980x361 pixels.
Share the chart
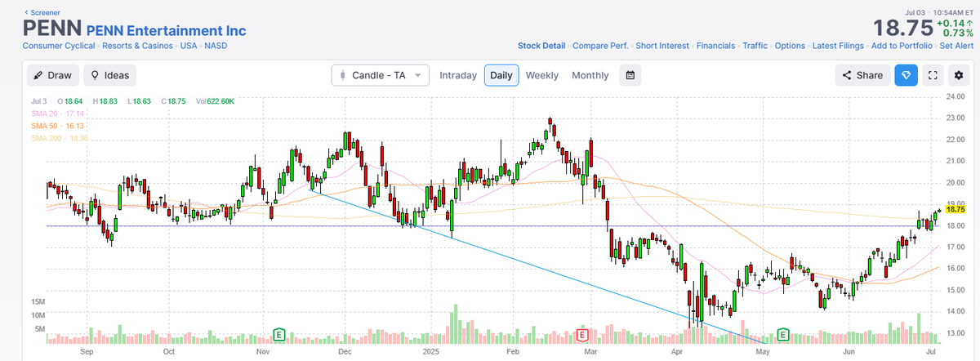coord(862,75)
